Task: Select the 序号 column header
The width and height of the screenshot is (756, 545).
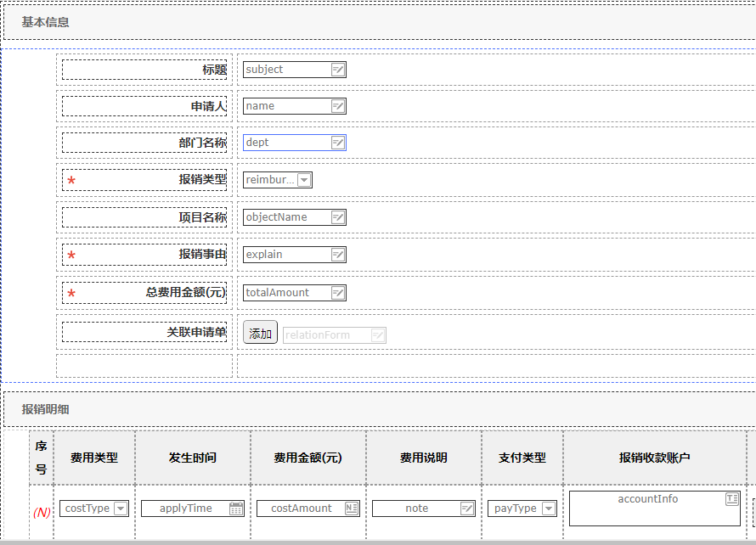Action: [42, 458]
